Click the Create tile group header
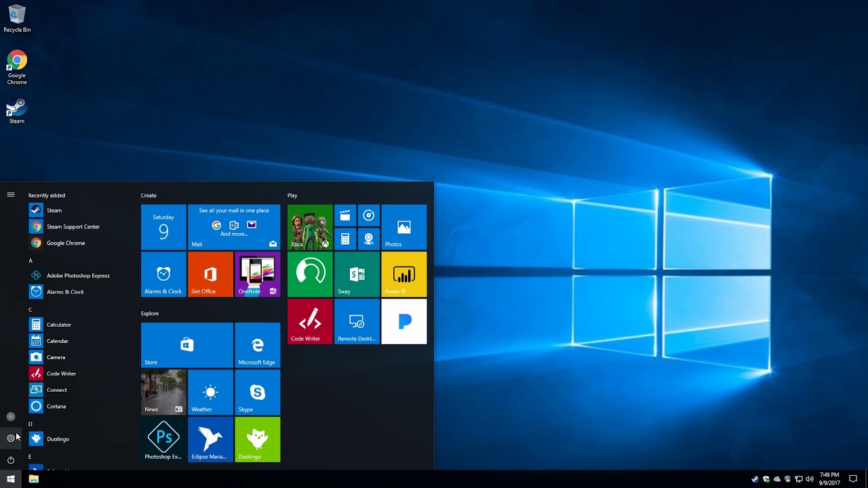The height and width of the screenshot is (488, 868). (149, 195)
